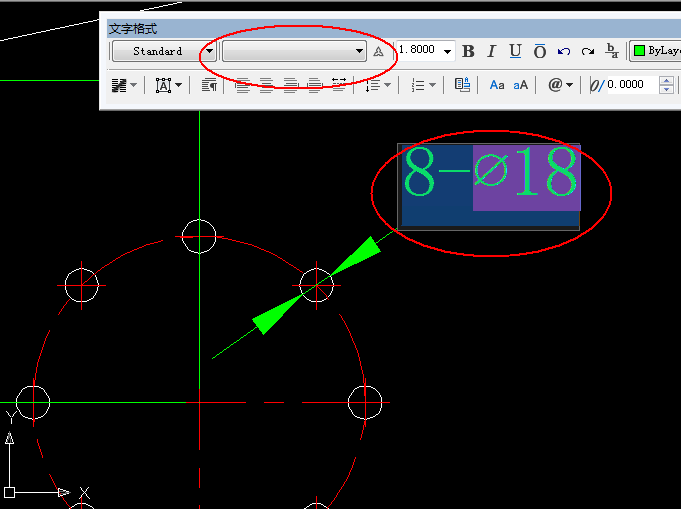The height and width of the screenshot is (509, 681).
Task: Toggle Bold formatting
Action: (468, 51)
